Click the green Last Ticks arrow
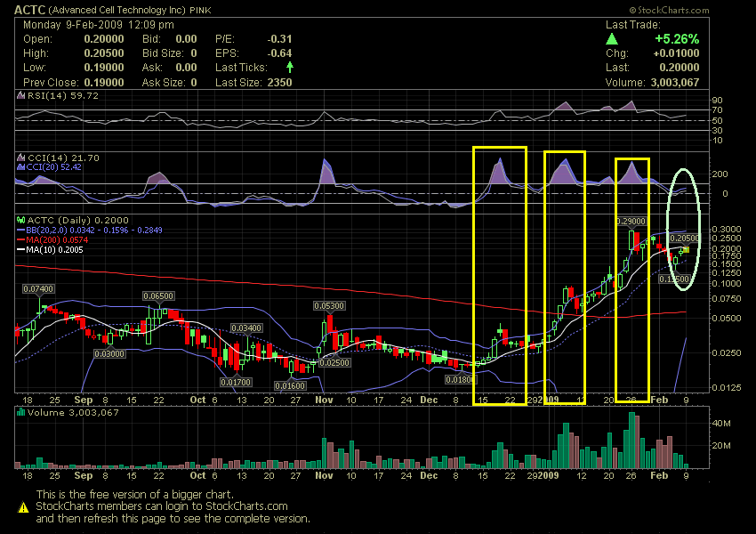This screenshot has height=534, width=756. (x=289, y=67)
